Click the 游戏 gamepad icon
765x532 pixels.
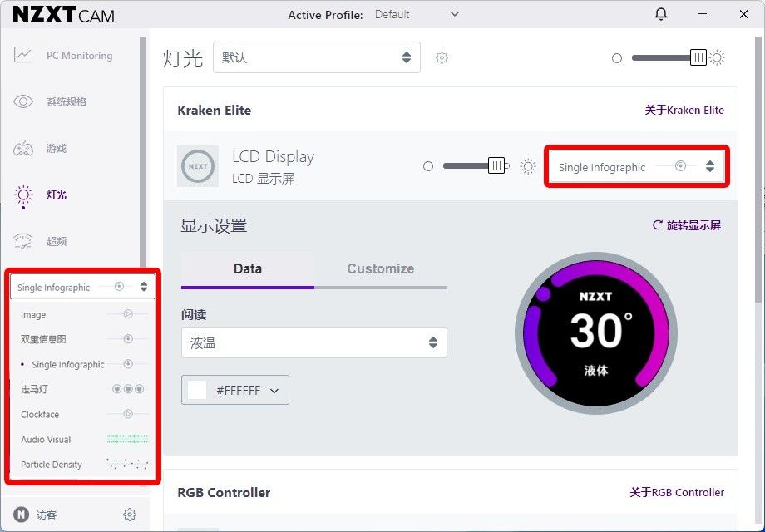tap(23, 148)
